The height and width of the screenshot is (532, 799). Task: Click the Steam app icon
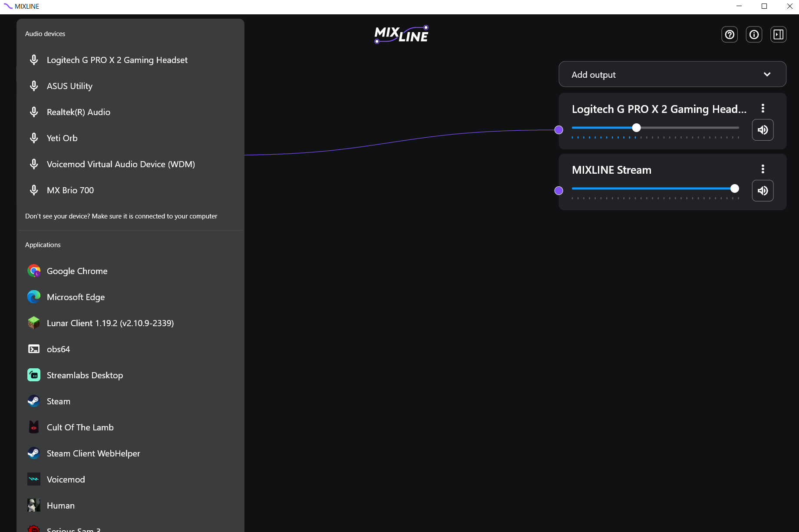pos(34,401)
